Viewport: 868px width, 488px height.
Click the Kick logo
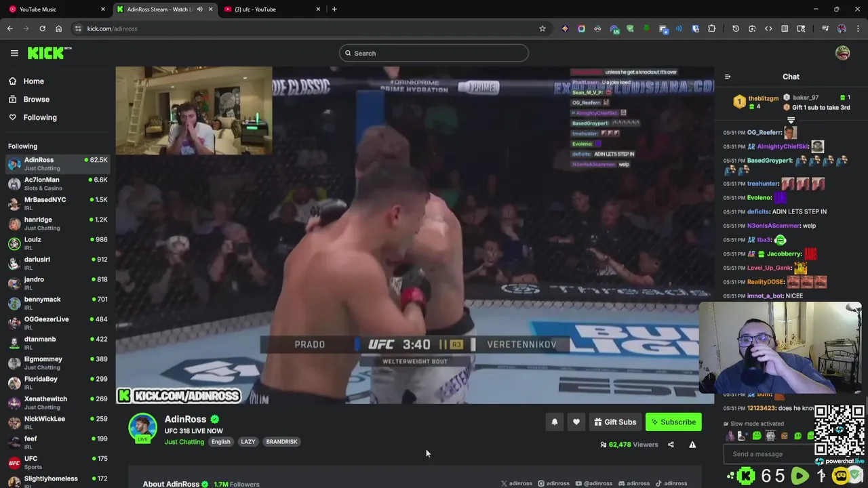pyautogui.click(x=50, y=53)
